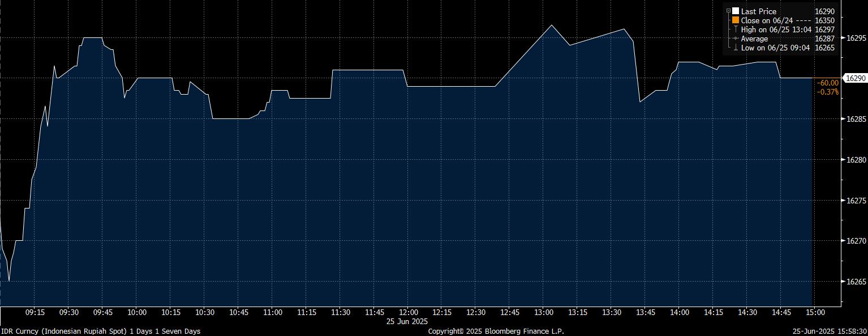The height and width of the screenshot is (336, 868).
Task: Click the IDR Curncy chart title text
Action: 100,331
